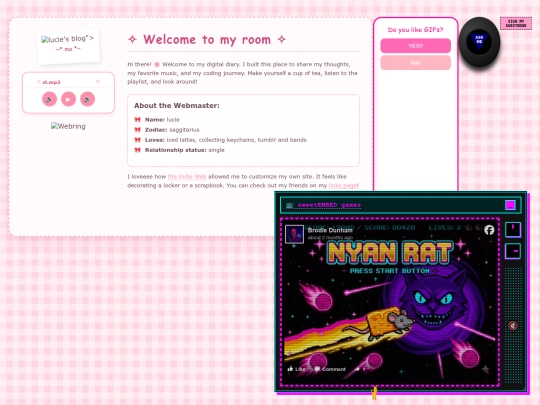Vote YES!! in the GIFs poll
Image resolution: width=540 pixels, height=405 pixels.
[415, 46]
